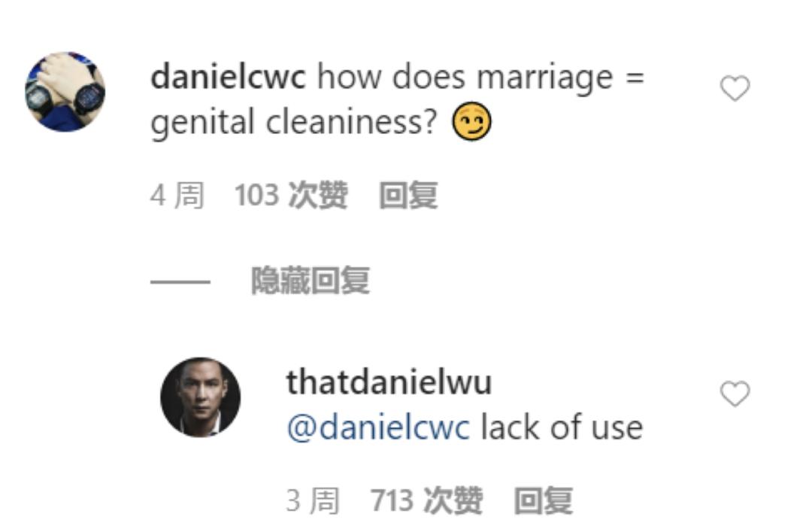Tap the heart beside thatdanielwu's reply
812x526 pixels.
click(x=735, y=394)
